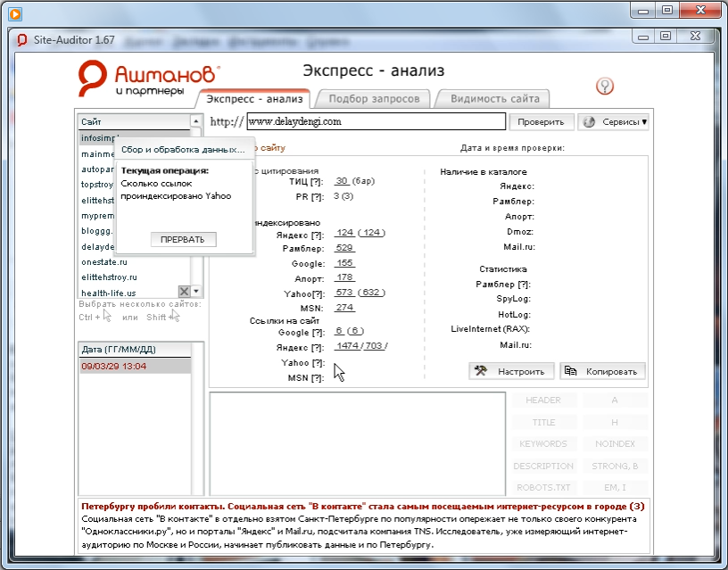Open the Яндекс links value 703

(374, 346)
